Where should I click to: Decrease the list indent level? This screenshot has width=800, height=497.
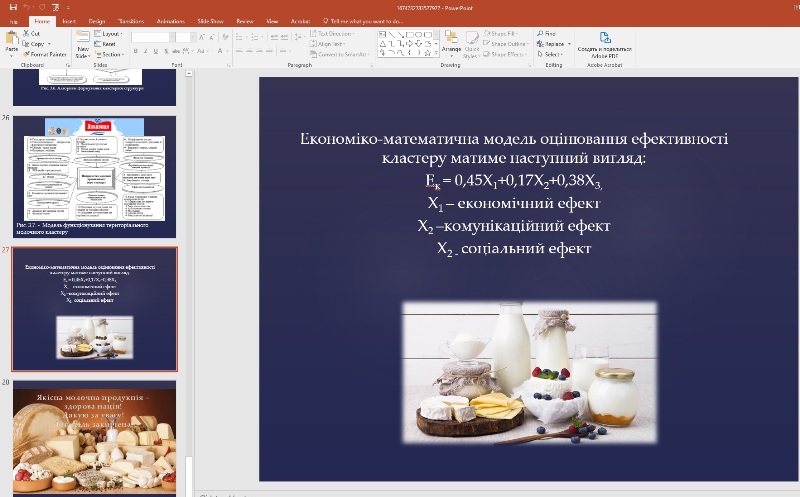pos(274,37)
